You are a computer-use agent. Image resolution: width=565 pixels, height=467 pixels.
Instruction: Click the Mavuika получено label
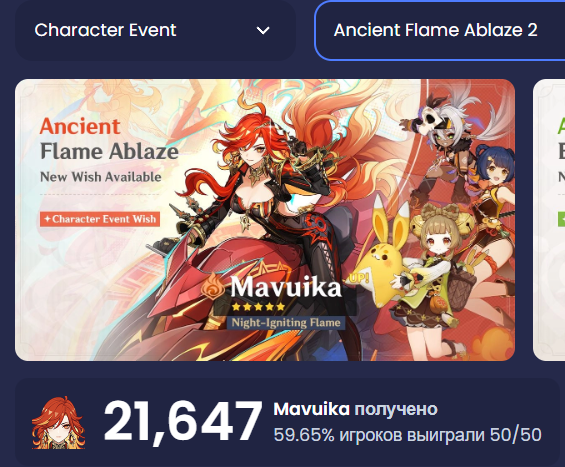(355, 409)
